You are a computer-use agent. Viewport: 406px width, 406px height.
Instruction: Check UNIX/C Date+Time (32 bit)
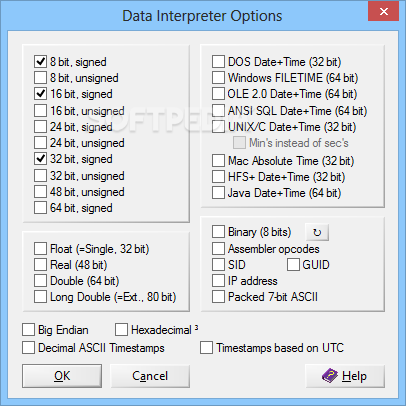click(218, 127)
